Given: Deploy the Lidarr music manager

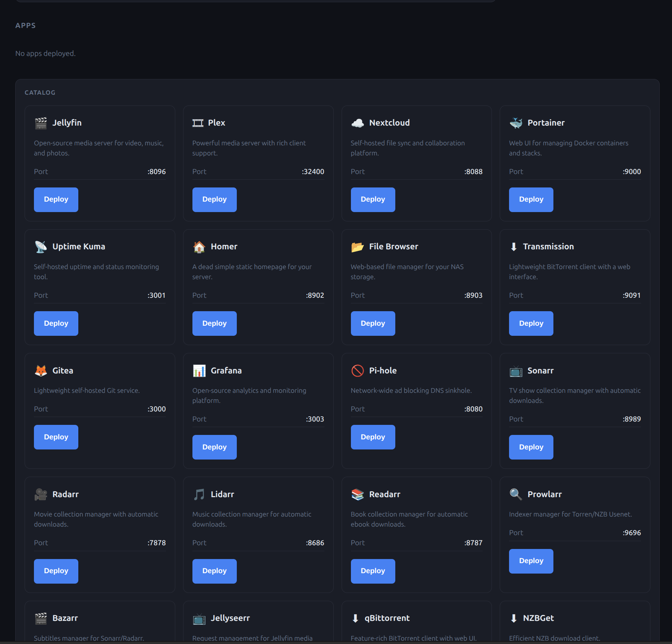Looking at the screenshot, I should click(214, 571).
